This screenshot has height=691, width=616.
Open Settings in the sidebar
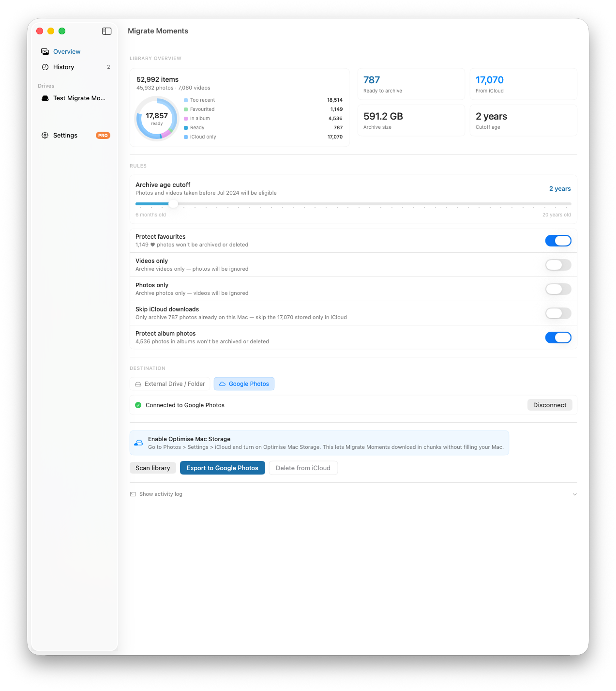pos(75,135)
